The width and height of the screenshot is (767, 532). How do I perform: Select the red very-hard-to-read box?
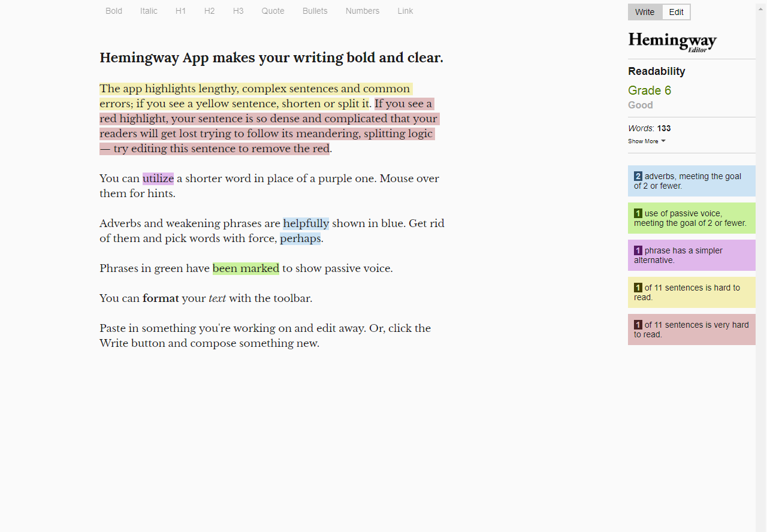pyautogui.click(x=691, y=330)
